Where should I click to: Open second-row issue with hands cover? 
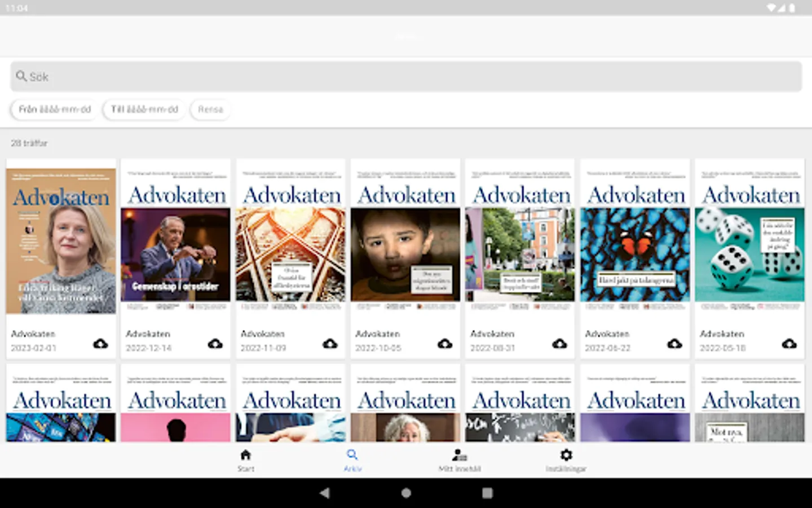click(290, 403)
